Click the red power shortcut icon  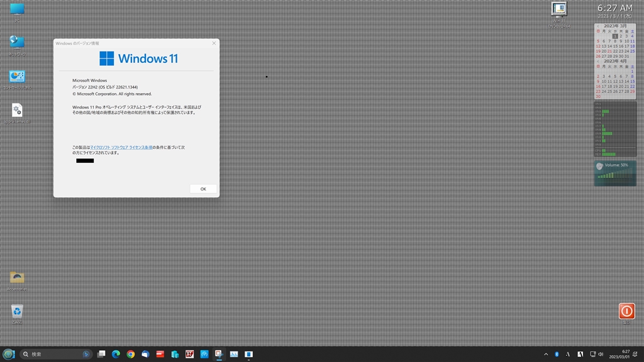pos(627,311)
